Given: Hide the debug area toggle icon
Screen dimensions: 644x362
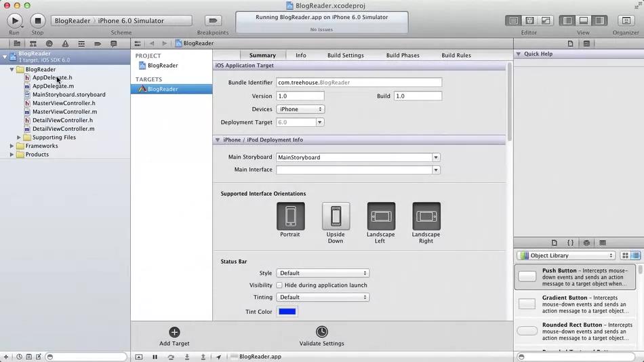Looking at the screenshot, I should (139, 357).
